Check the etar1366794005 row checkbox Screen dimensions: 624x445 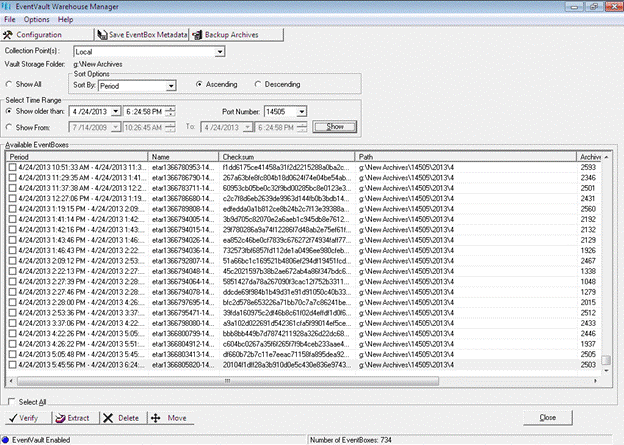click(x=12, y=219)
